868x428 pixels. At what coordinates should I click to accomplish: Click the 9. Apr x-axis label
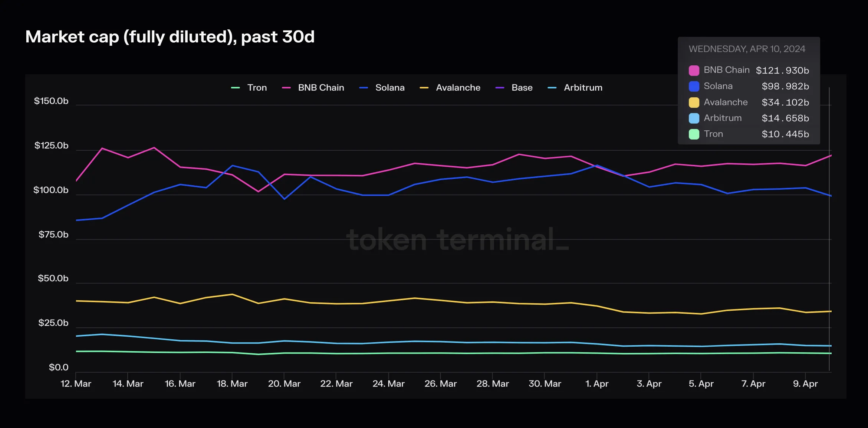click(x=805, y=384)
